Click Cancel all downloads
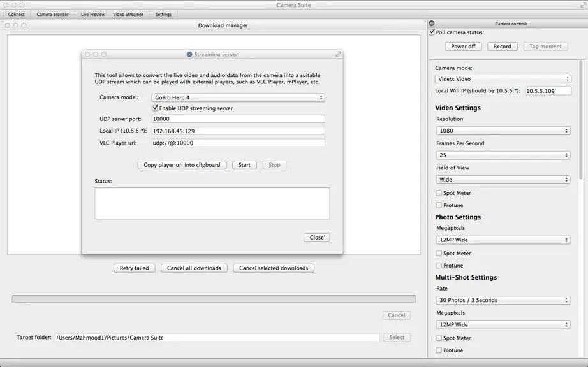The height and width of the screenshot is (367, 588). tap(195, 268)
